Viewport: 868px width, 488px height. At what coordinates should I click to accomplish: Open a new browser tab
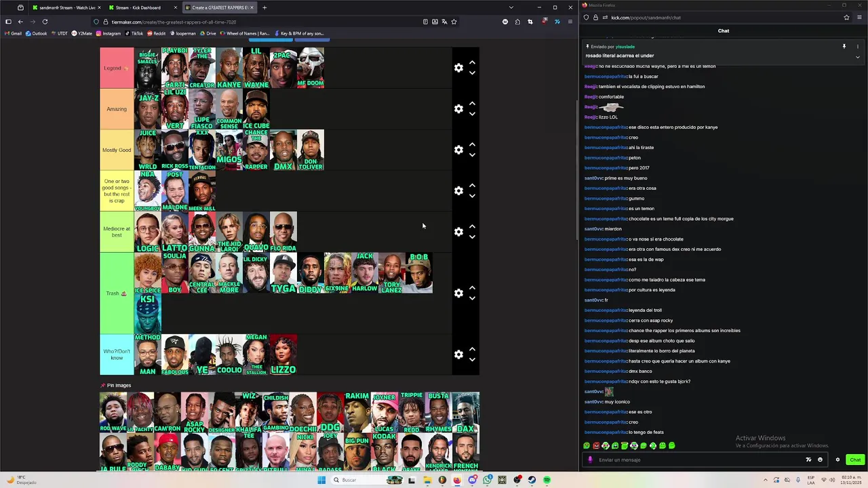pos(264,7)
